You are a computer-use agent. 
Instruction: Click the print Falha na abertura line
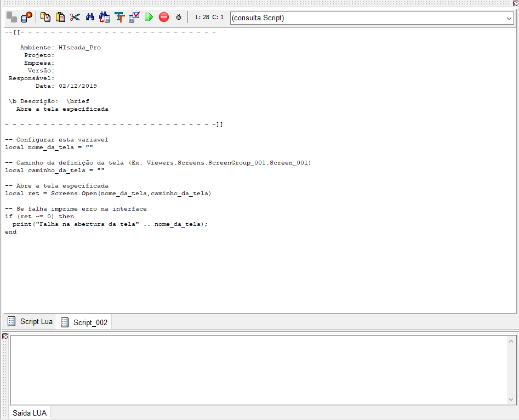click(110, 224)
